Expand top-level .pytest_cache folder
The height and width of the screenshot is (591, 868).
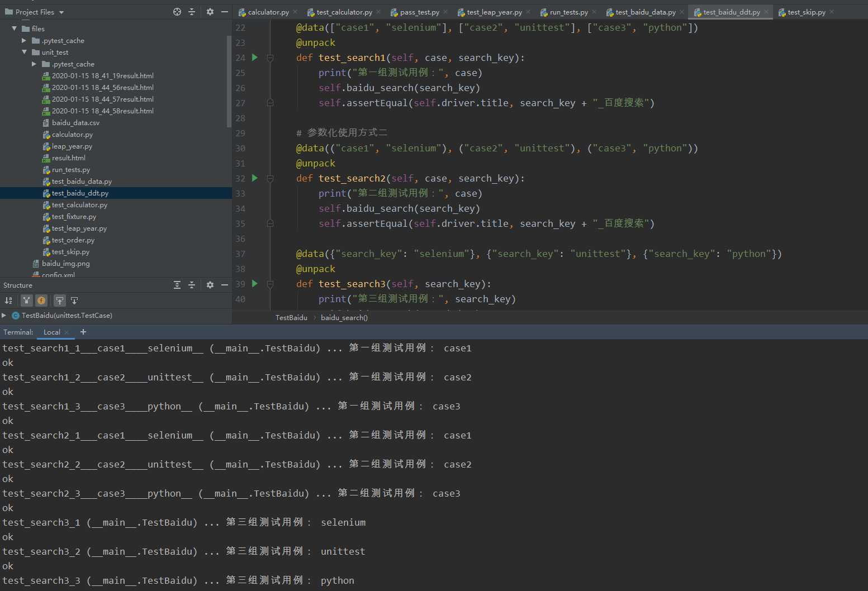pyautogui.click(x=24, y=40)
